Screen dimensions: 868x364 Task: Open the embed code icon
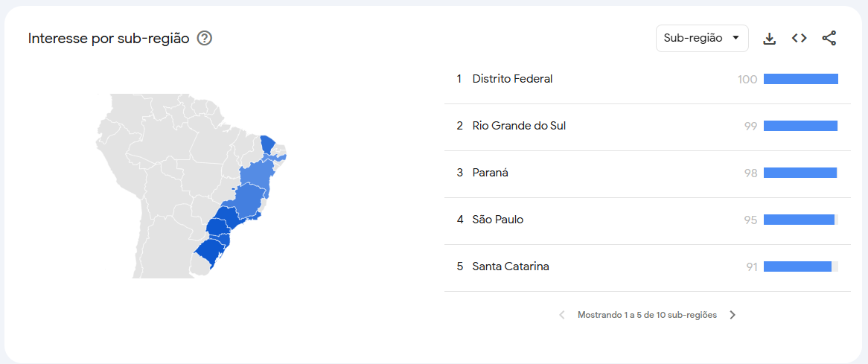click(x=799, y=38)
